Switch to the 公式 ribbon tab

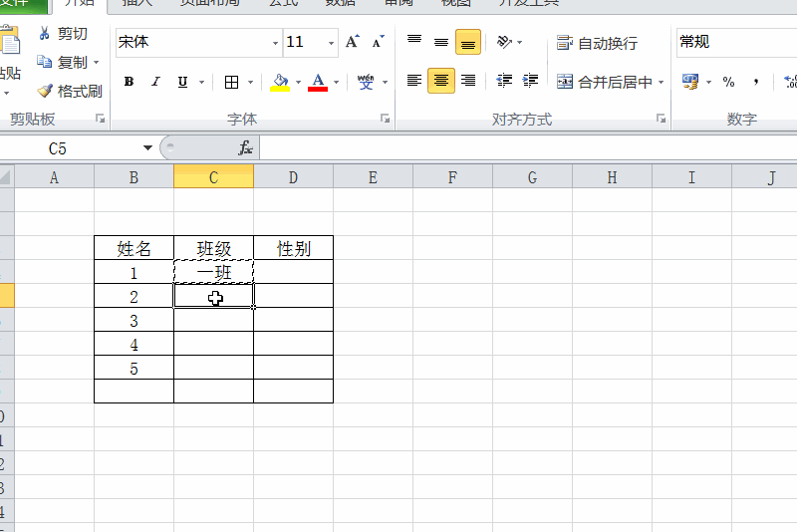pyautogui.click(x=282, y=3)
